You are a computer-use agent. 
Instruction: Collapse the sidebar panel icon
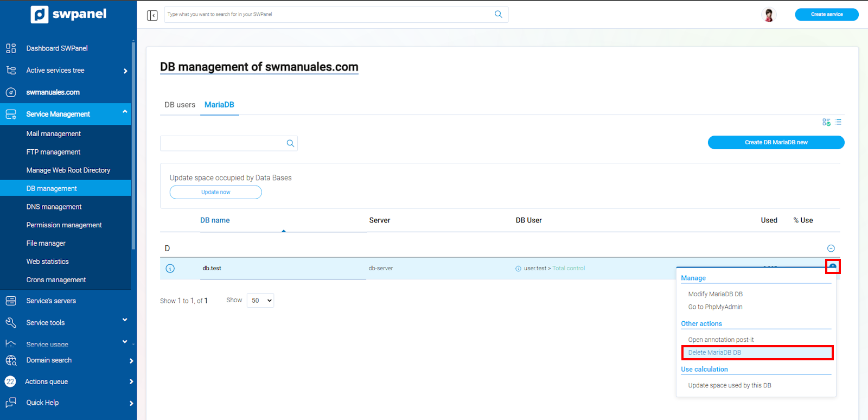point(152,15)
